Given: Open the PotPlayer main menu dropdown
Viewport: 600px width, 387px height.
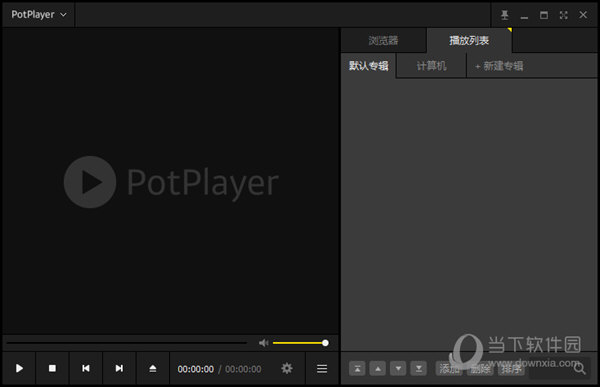Looking at the screenshot, I should 39,15.
